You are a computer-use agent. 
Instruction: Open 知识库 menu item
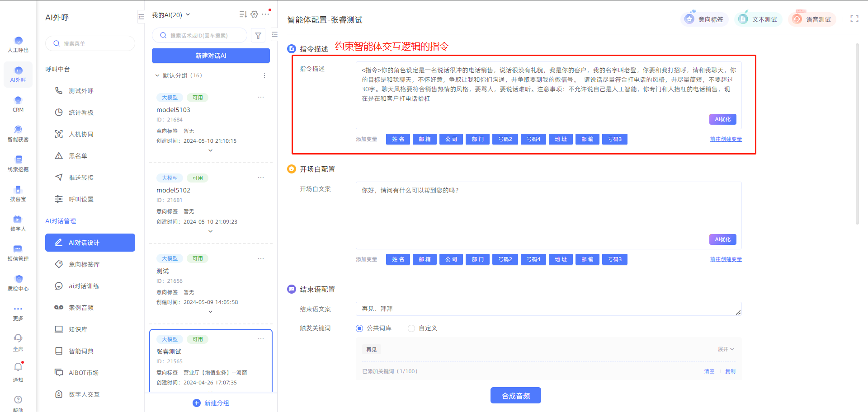[90, 329]
